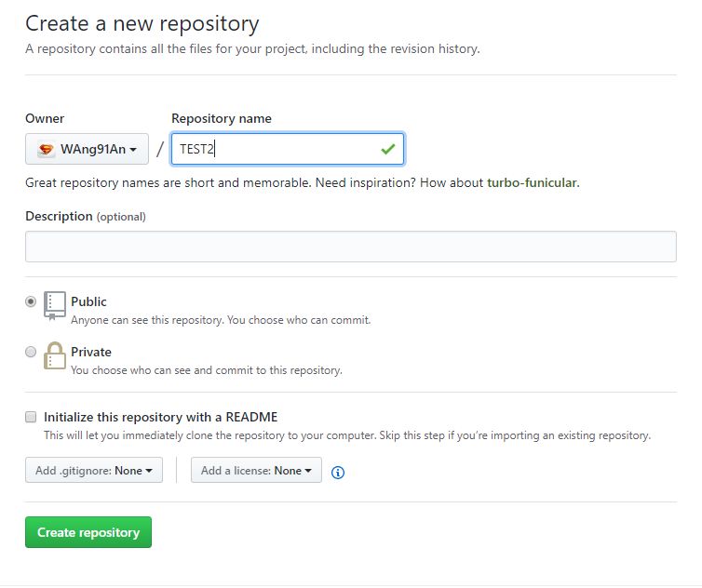702x588 pixels.
Task: Click the Private padlock icon
Action: pos(55,355)
